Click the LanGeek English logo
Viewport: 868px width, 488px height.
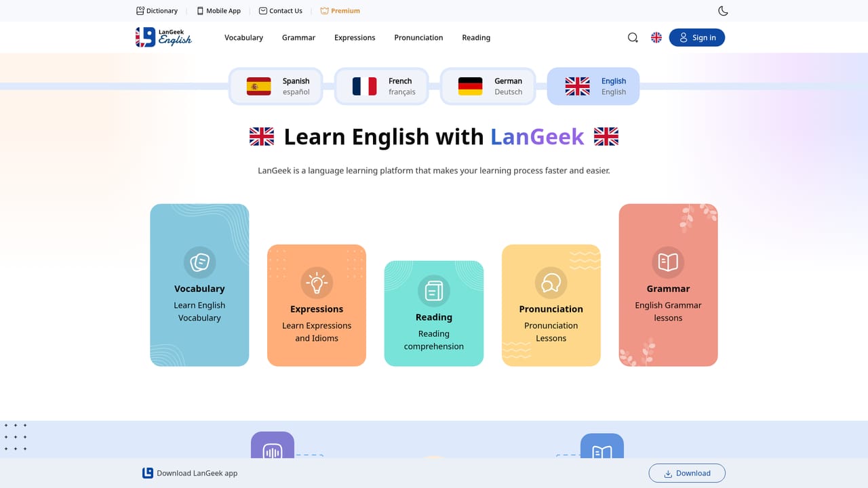(x=163, y=37)
